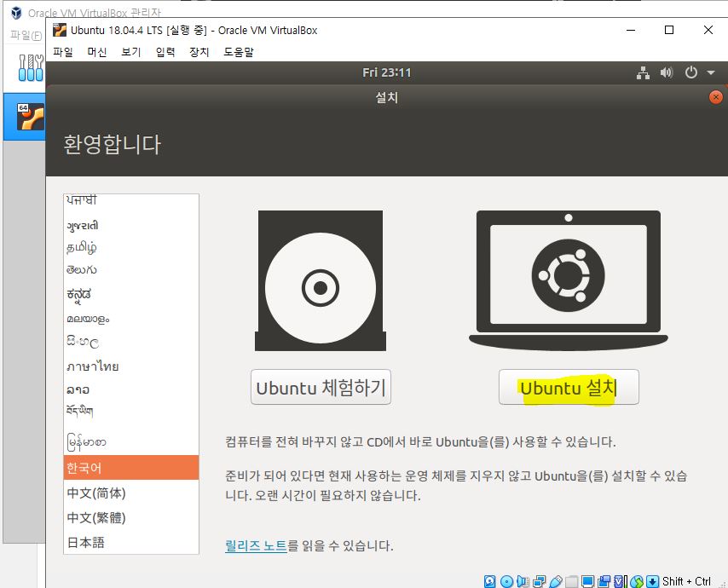Select తెలుగు in the language list
The image size is (728, 588).
point(131,269)
